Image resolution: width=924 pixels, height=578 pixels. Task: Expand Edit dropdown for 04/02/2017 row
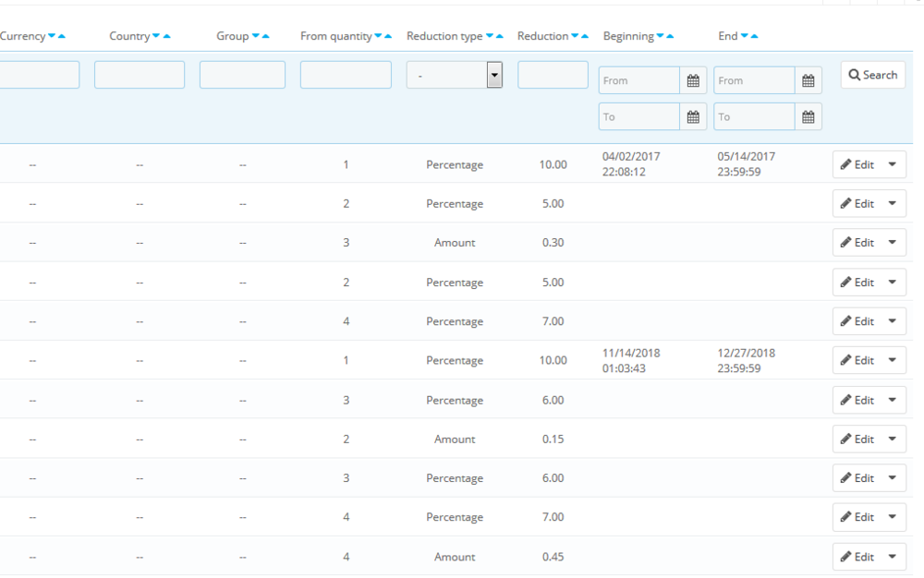(x=892, y=165)
